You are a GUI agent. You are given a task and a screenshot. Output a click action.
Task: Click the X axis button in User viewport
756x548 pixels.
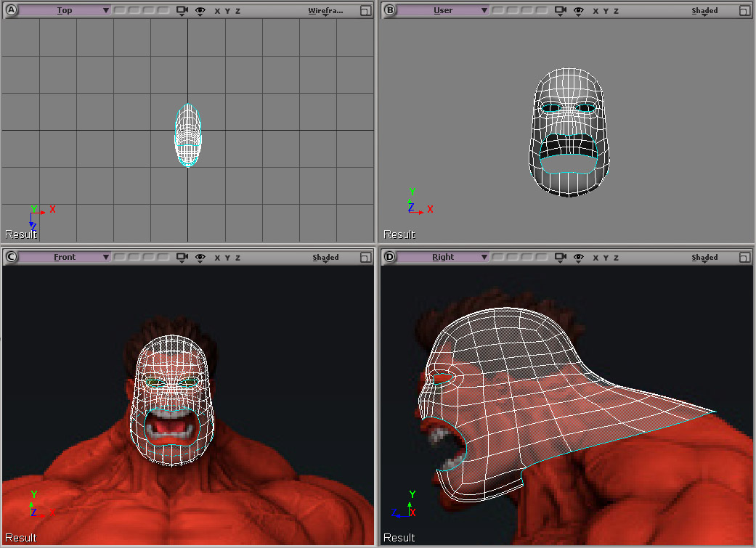pos(596,11)
